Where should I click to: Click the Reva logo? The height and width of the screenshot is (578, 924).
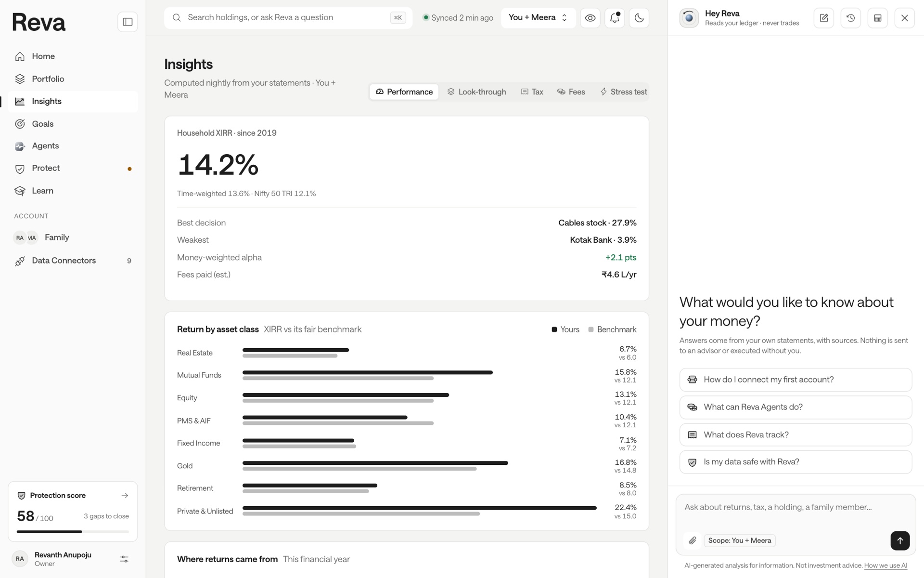(38, 22)
